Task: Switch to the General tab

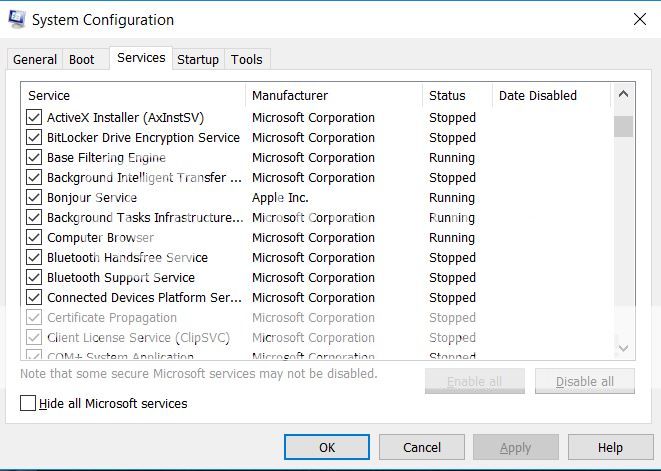Action: (35, 59)
